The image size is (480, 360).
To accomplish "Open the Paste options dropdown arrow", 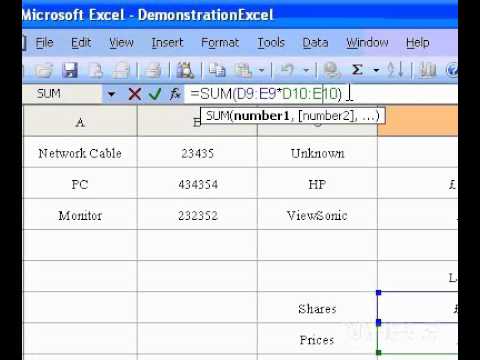I will point(261,70).
